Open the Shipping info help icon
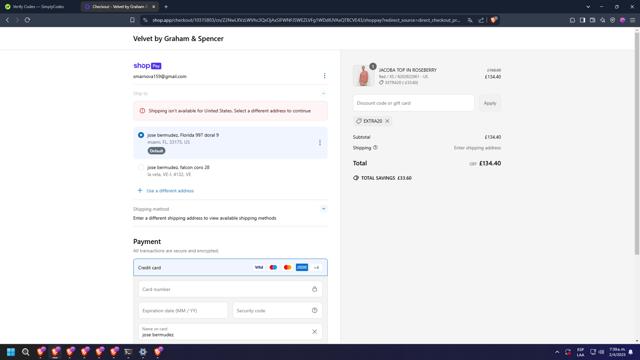 pyautogui.click(x=375, y=148)
